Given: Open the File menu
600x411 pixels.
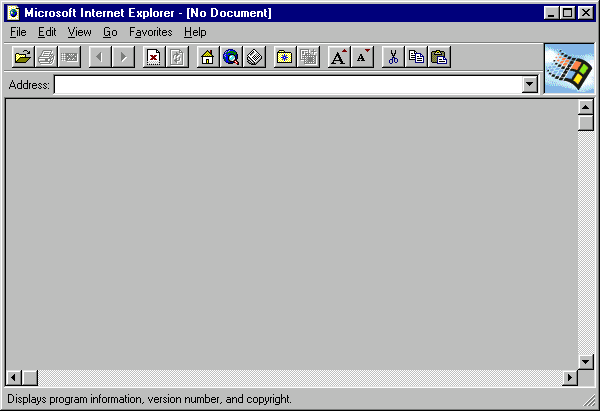Looking at the screenshot, I should coord(18,32).
